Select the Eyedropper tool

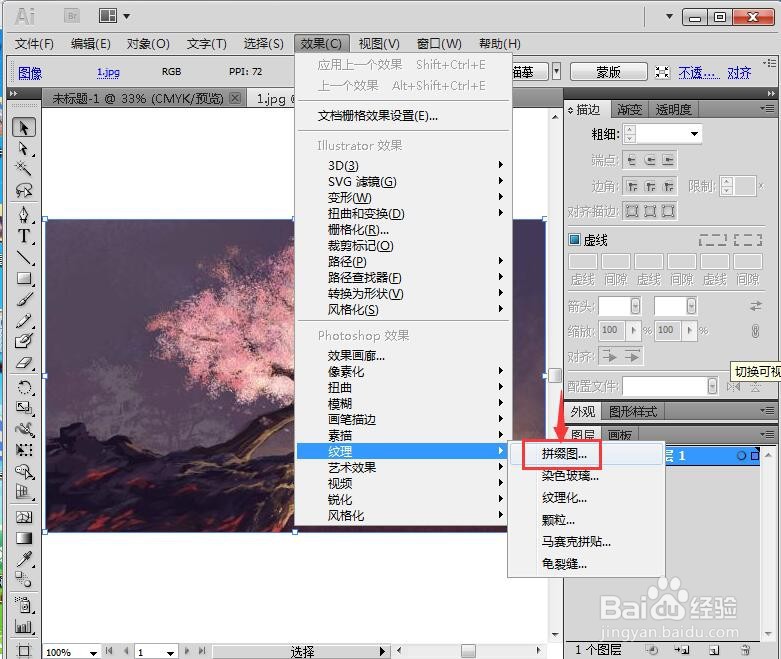click(x=23, y=559)
